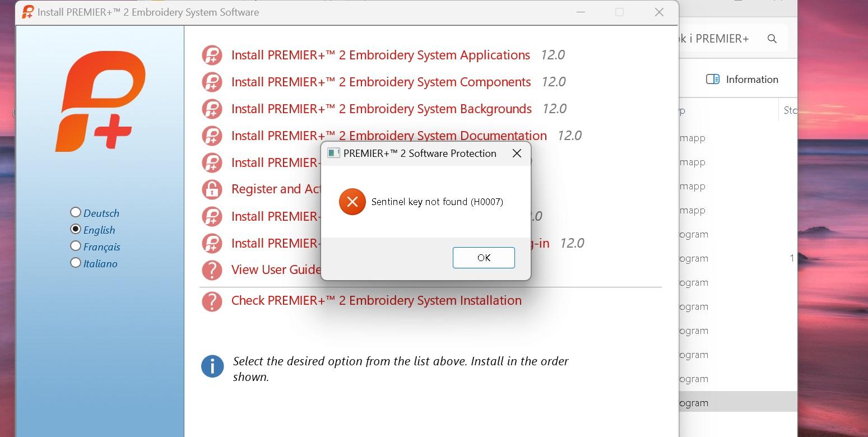Screen dimensions: 868x437
Task: Click the search magnifier icon in Explorer window
Action: coord(772,39)
